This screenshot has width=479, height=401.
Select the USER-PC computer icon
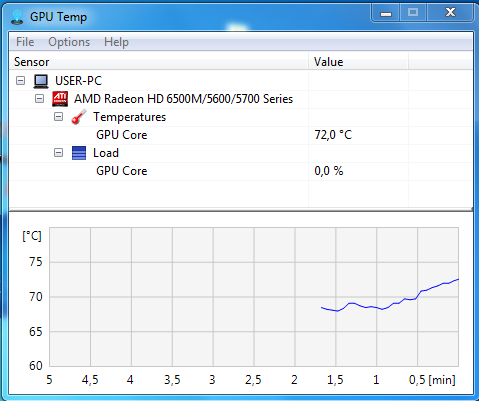[41, 81]
